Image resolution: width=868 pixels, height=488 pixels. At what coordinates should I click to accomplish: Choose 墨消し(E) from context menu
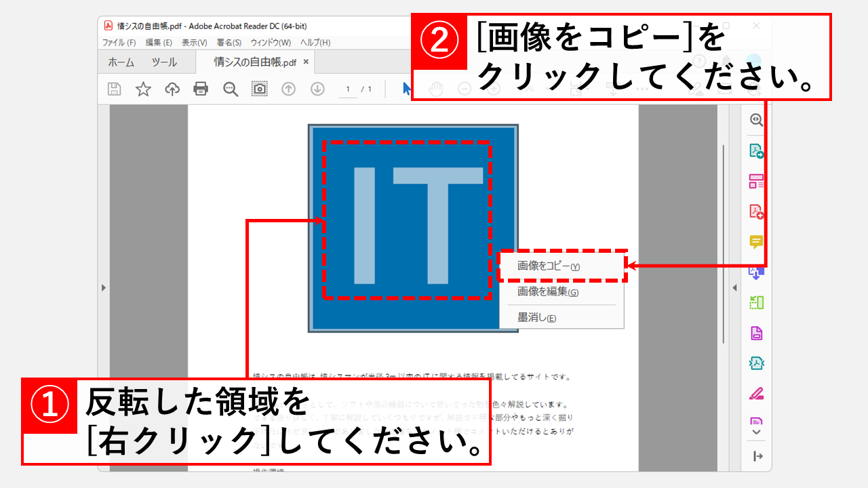pyautogui.click(x=561, y=317)
